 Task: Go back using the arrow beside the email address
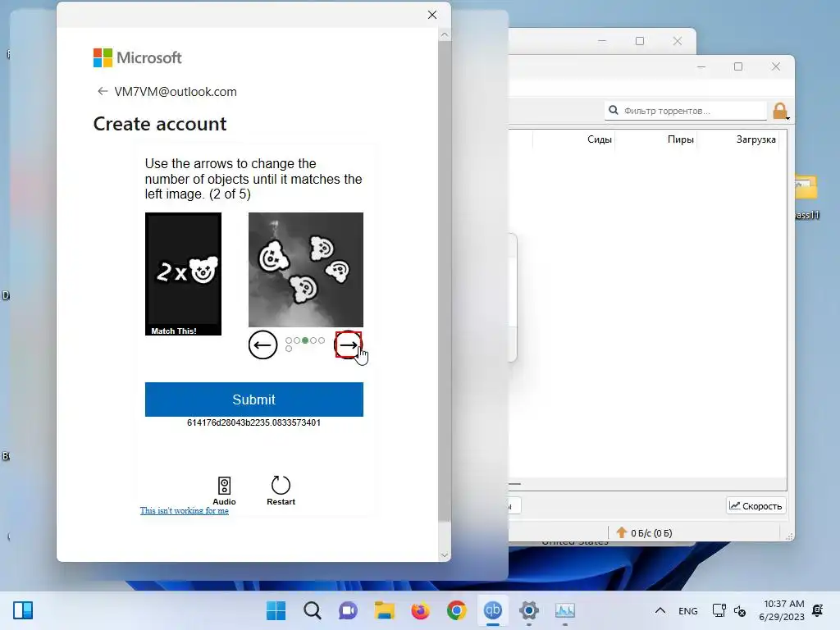pyautogui.click(x=103, y=91)
